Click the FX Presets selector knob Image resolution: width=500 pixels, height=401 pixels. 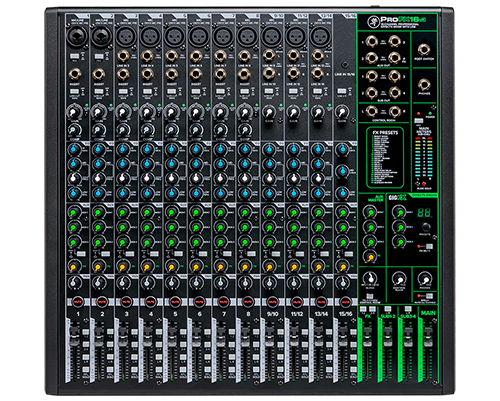[425, 227]
